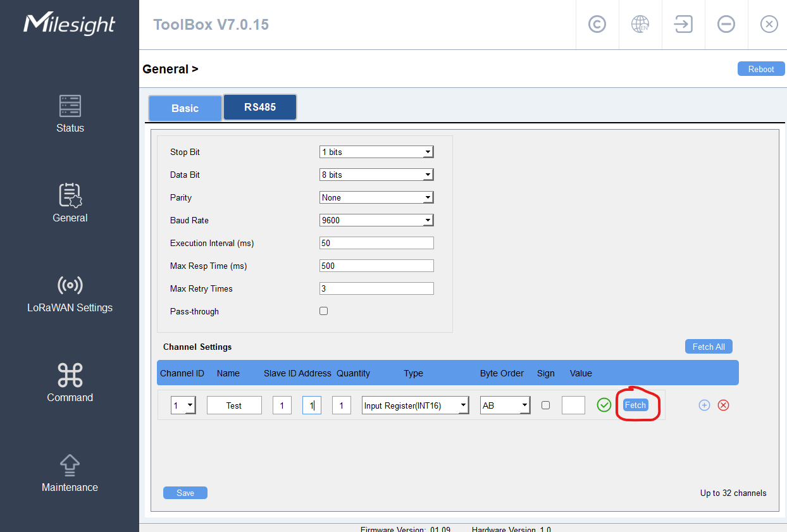Screen dimensions: 787x532
Task: Click the logout arrow icon
Action: pos(683,25)
